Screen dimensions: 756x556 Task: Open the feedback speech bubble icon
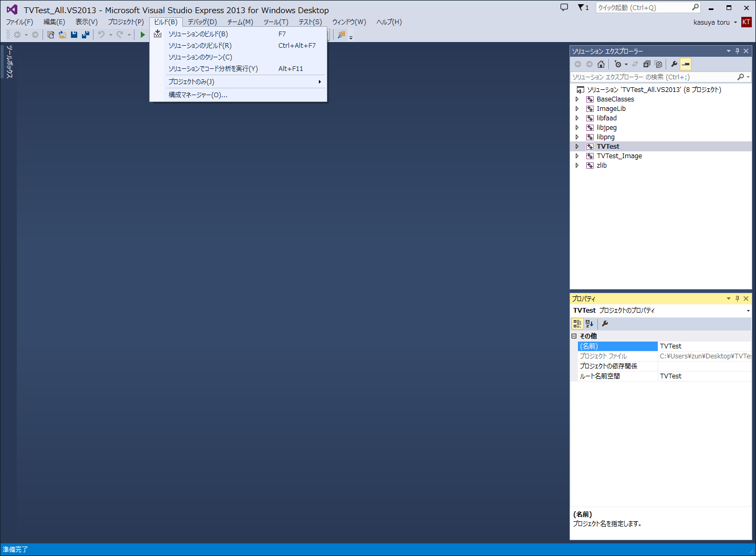point(564,7)
